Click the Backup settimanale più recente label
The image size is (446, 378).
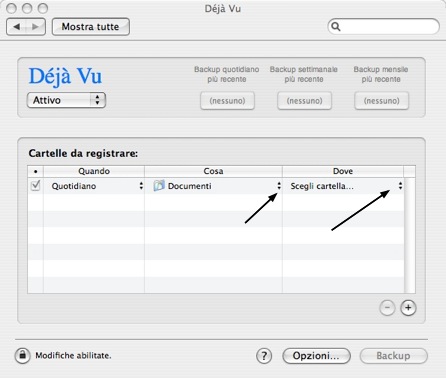click(x=304, y=74)
